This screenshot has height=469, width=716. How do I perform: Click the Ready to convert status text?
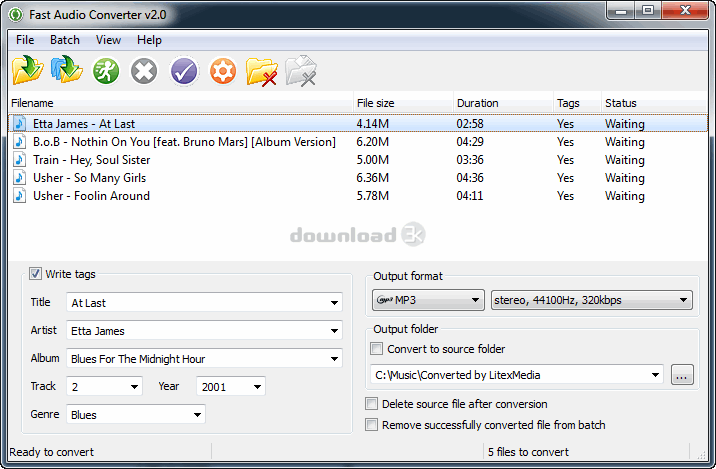point(52,452)
